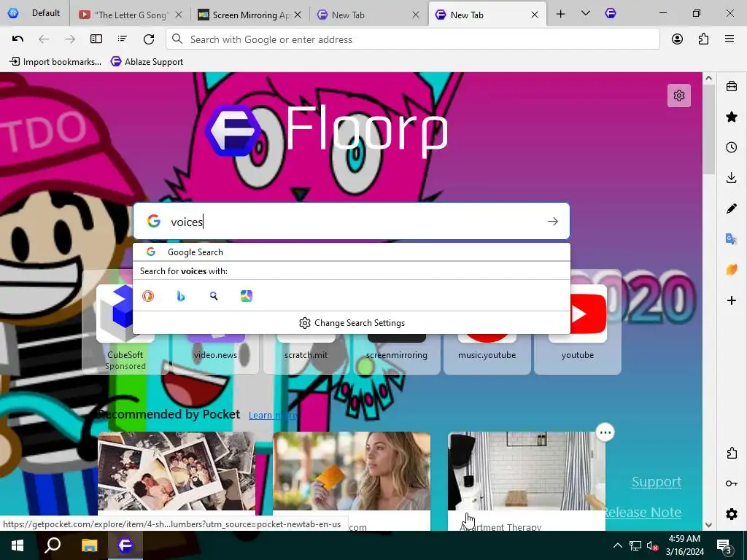Go forward using the forward arrow
The width and height of the screenshot is (747, 560).
70,39
